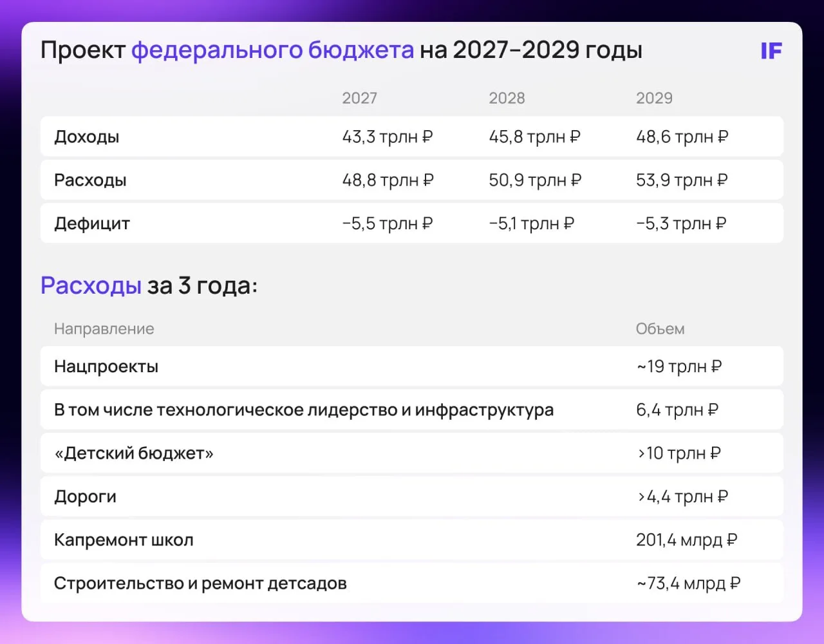The width and height of the screenshot is (824, 644).
Task: Click the IF logo in the corner
Action: tap(771, 51)
